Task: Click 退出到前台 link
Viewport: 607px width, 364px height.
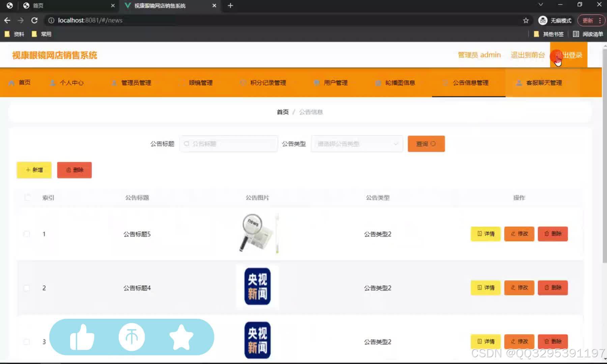Action: [528, 55]
